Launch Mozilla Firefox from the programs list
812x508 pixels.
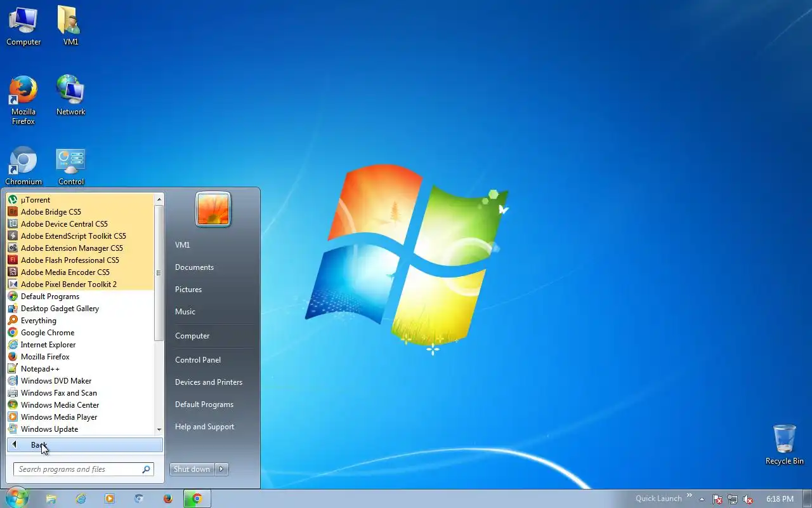(80, 356)
